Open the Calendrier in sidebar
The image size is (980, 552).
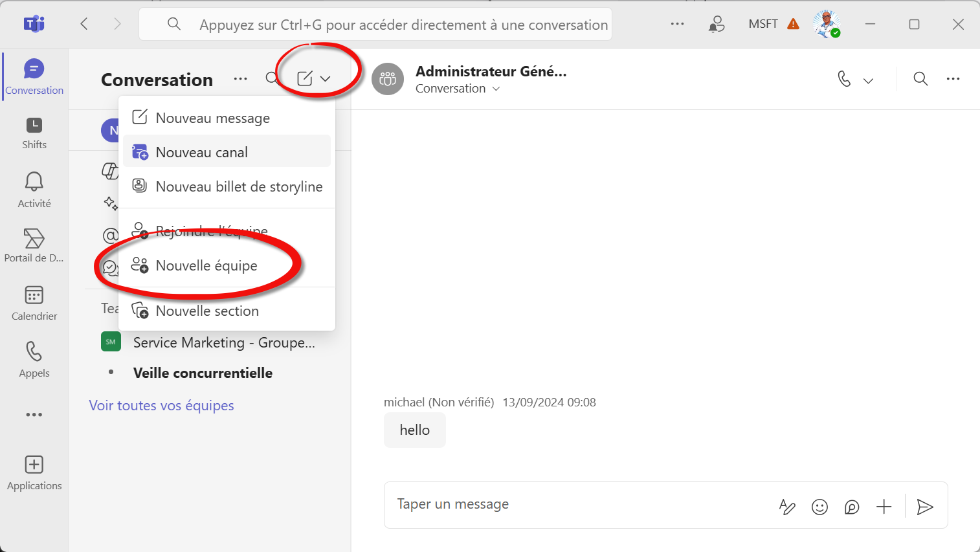click(x=34, y=303)
